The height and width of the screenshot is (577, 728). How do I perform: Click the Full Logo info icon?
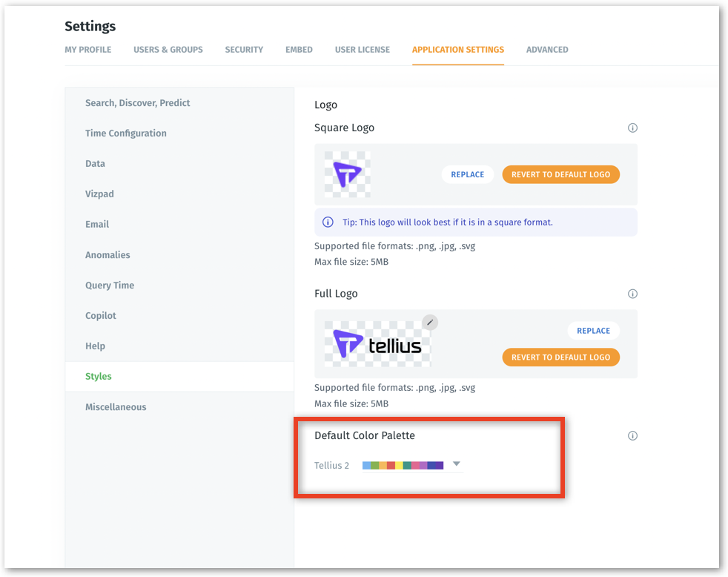[x=632, y=294]
